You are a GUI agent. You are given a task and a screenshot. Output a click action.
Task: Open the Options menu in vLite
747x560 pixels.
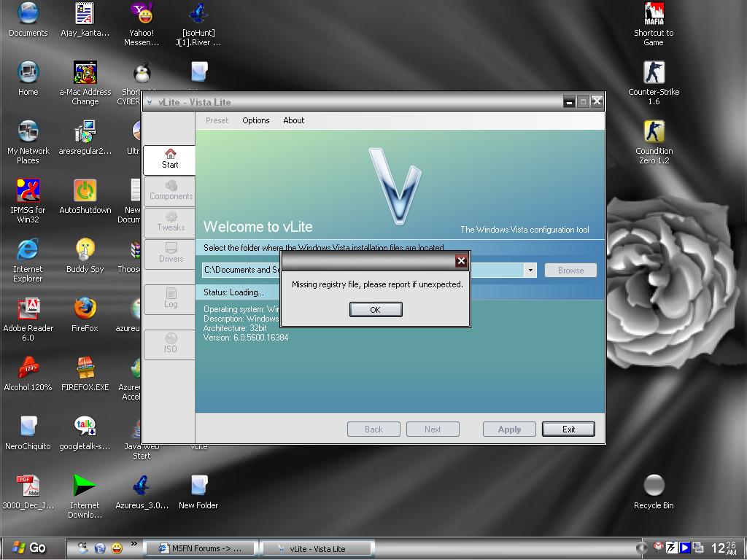pyautogui.click(x=256, y=120)
